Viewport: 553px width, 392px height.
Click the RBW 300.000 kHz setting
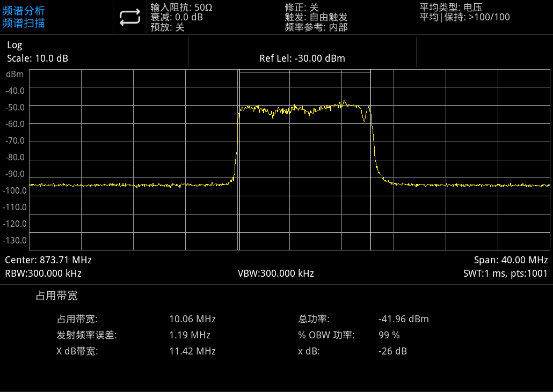43,273
